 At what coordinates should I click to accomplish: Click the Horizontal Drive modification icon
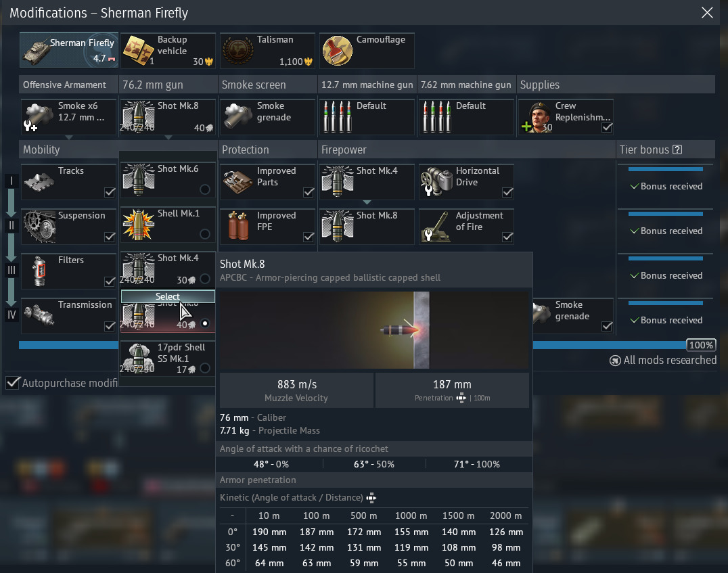pos(436,182)
